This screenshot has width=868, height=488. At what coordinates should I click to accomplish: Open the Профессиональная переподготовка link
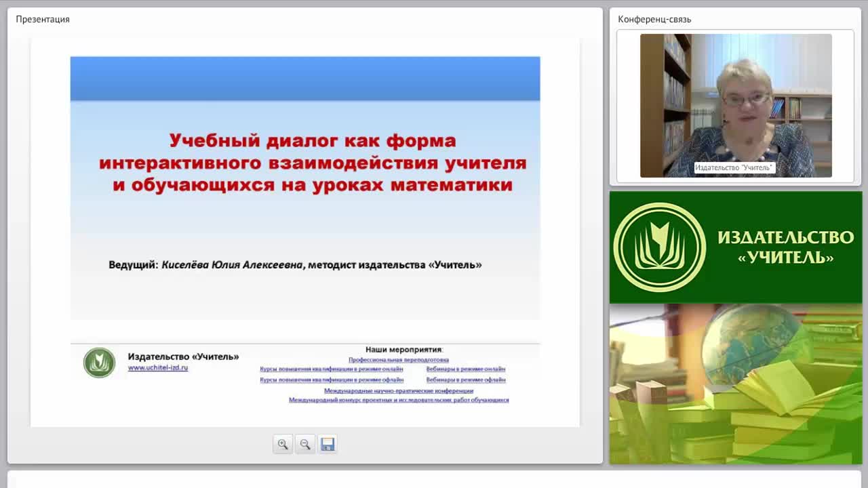coord(399,360)
